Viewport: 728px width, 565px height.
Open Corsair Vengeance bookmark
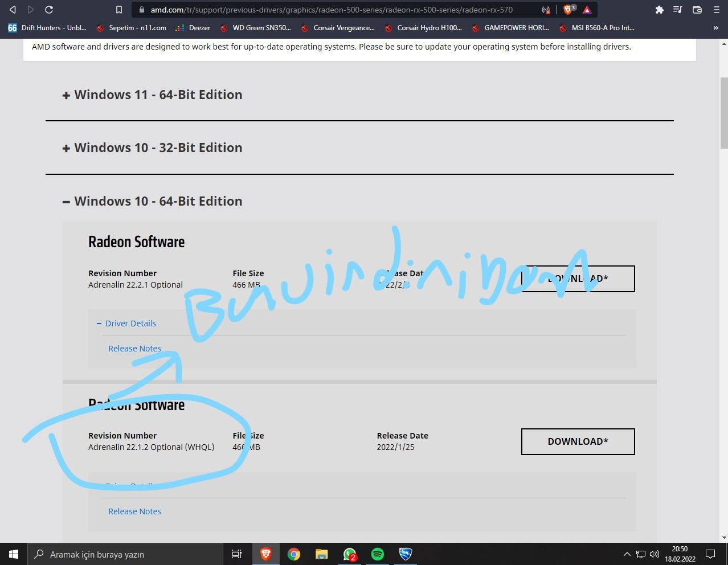[x=338, y=27]
